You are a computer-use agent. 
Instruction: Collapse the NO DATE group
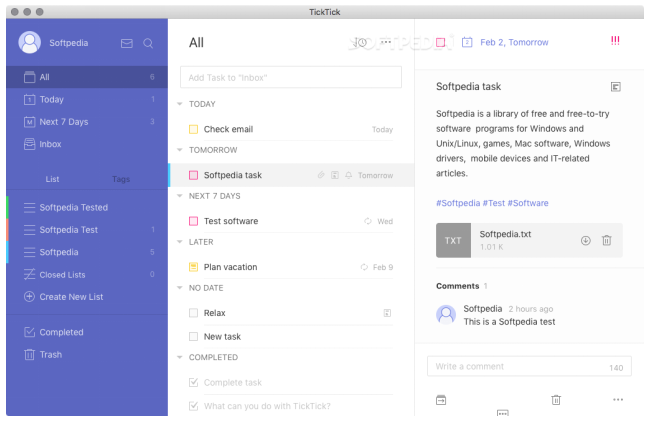180,288
